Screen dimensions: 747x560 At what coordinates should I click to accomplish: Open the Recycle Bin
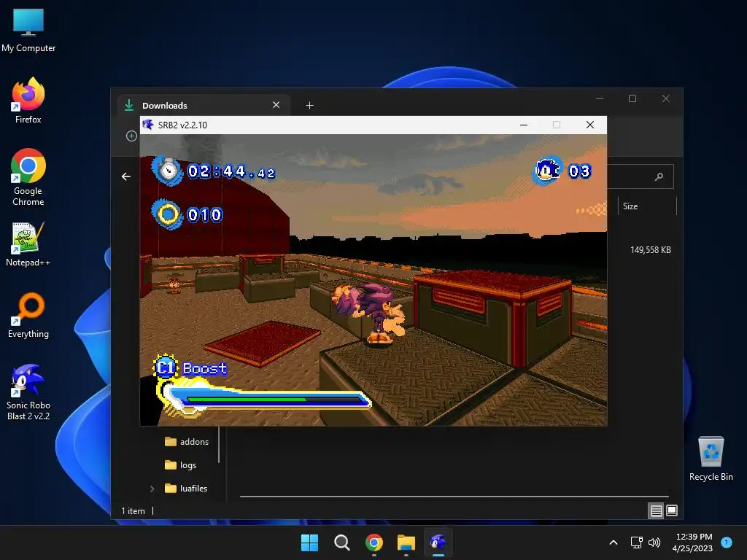point(711,459)
